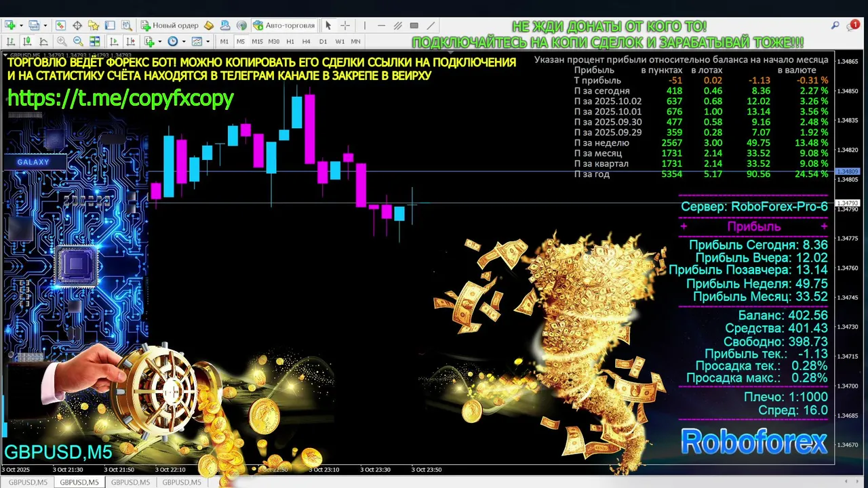Toggle the Data Window crosshair-circle icon
The height and width of the screenshot is (488, 868).
click(x=77, y=25)
